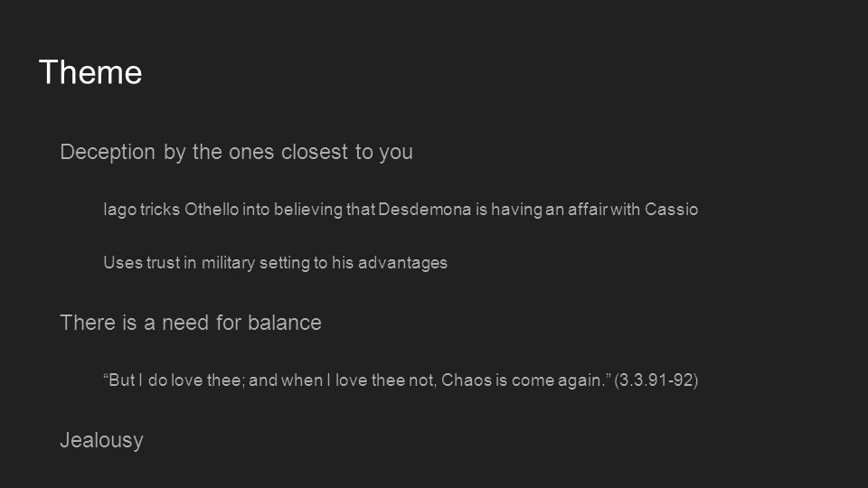
Task: Click the word Iago
Action: click(x=119, y=211)
